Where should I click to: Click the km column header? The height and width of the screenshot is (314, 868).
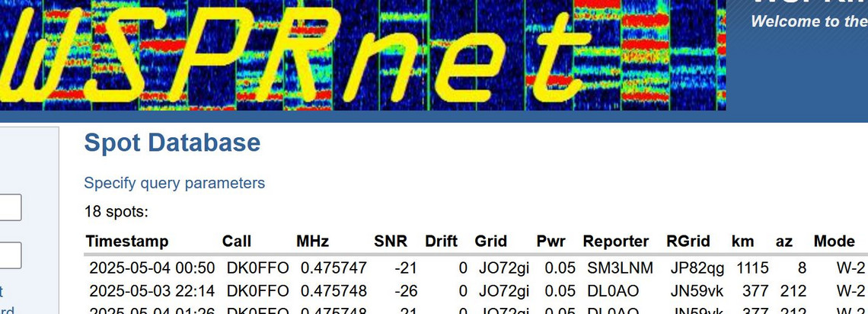pos(743,242)
